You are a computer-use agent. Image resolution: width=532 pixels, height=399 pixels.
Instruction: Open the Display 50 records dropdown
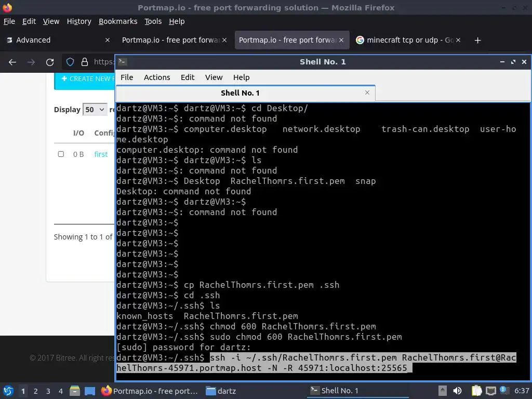tap(95, 110)
